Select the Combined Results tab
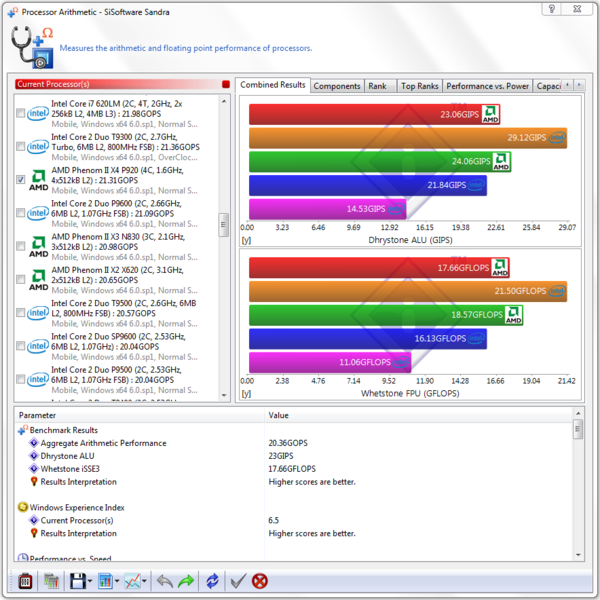This screenshot has height=600, width=600. pyautogui.click(x=272, y=85)
